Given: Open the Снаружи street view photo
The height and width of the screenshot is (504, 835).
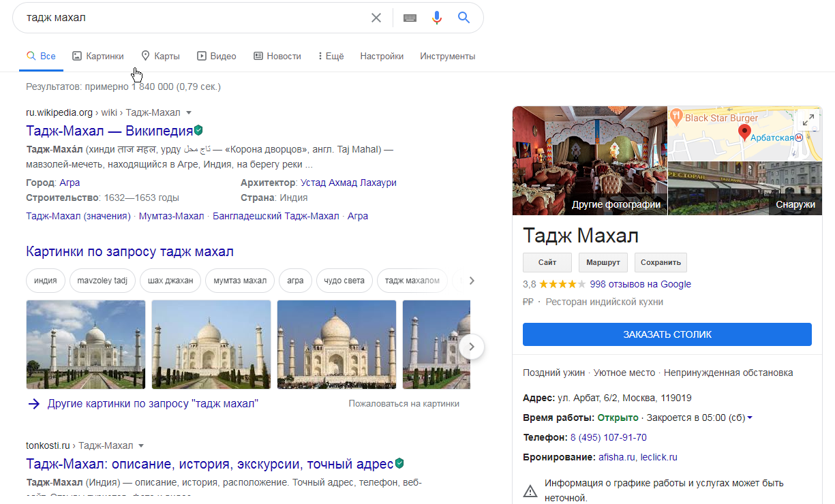Looking at the screenshot, I should 745,189.
